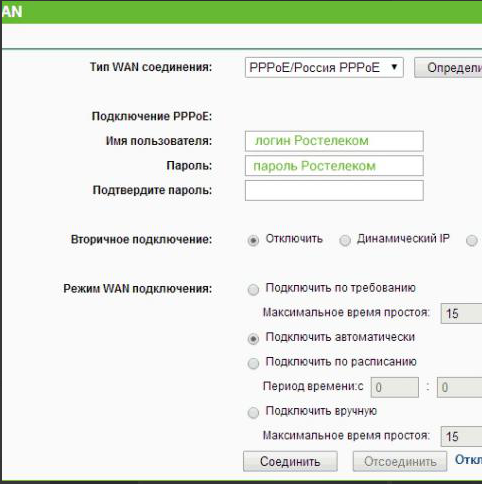The height and width of the screenshot is (484, 482).
Task: Focus the Пароль password field
Action: click(x=334, y=166)
